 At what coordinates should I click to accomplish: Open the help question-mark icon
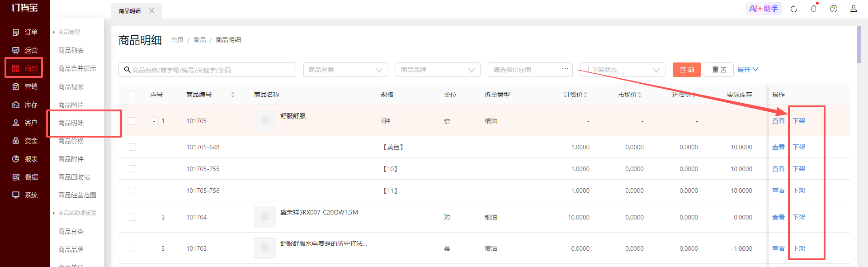coord(834,9)
